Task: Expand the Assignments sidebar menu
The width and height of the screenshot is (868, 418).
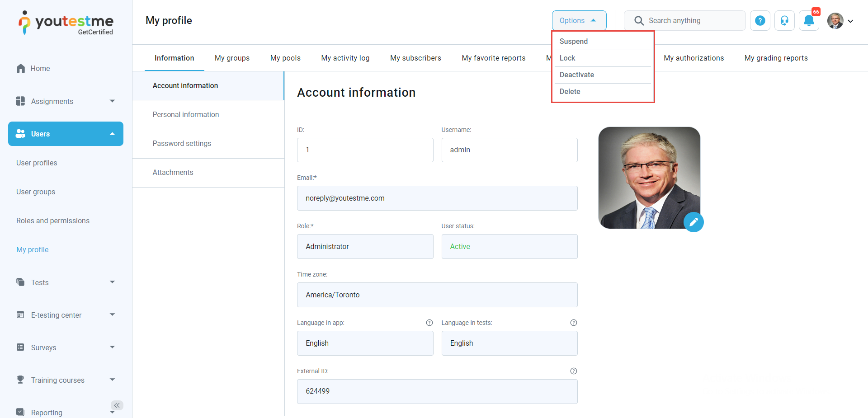Action: [66, 101]
